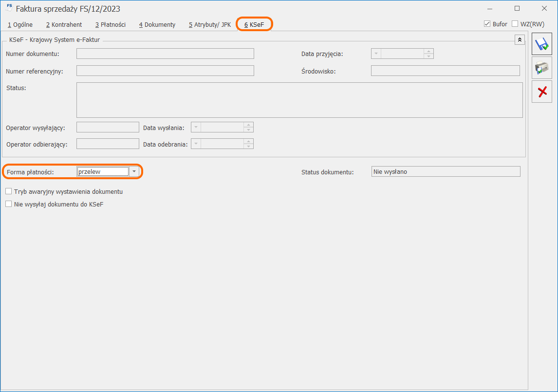Click the FS document icon in title bar
The width and height of the screenshot is (558, 392).
[x=9, y=7]
